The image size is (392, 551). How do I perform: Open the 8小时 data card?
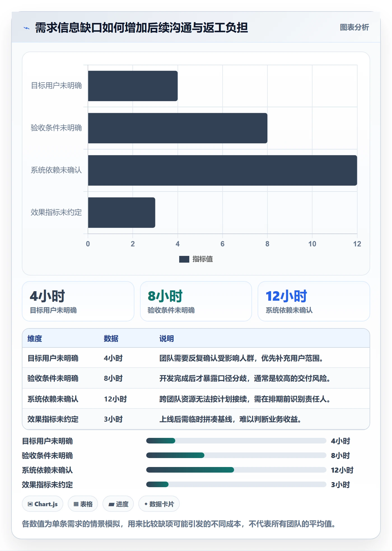coord(196,301)
